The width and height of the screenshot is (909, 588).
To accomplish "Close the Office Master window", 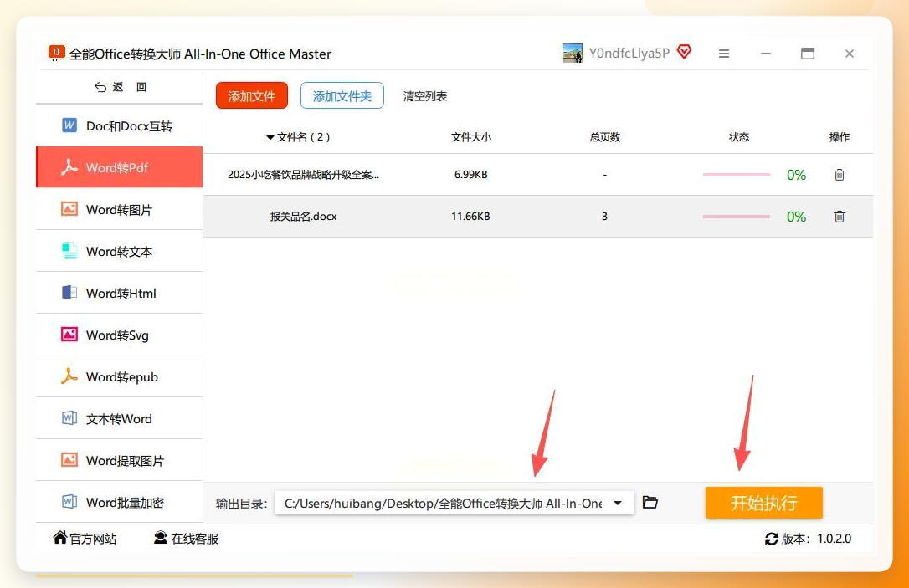I will coord(850,54).
